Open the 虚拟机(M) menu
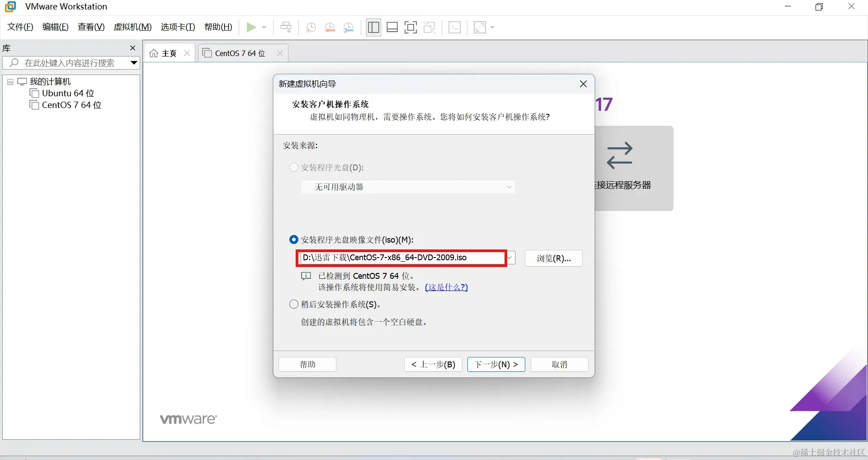868x460 pixels. pos(132,27)
